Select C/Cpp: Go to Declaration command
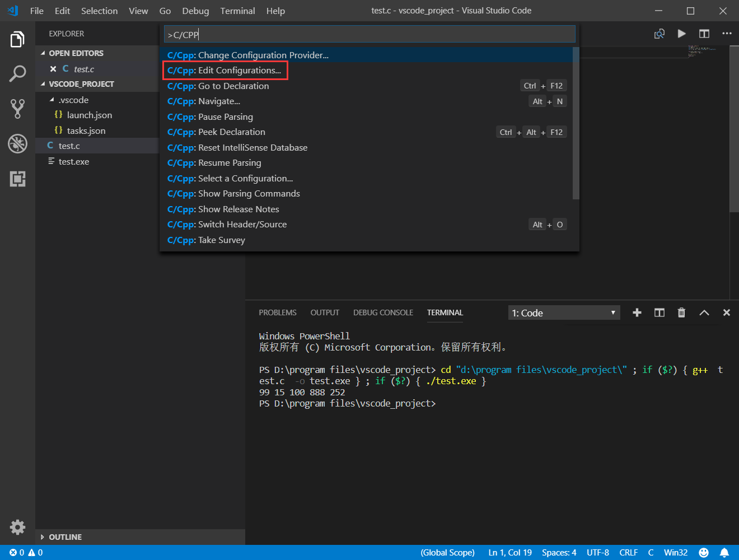This screenshot has height=560, width=739. [x=366, y=86]
